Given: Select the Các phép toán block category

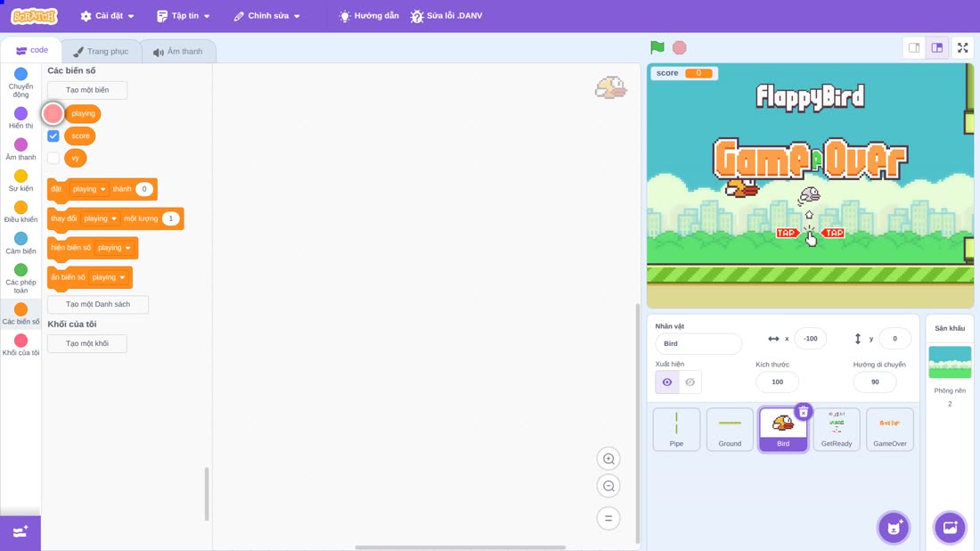Looking at the screenshot, I should coord(20,278).
